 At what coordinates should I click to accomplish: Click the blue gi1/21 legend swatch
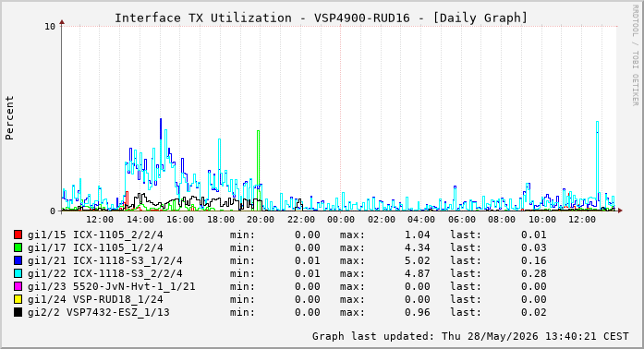click(x=18, y=260)
